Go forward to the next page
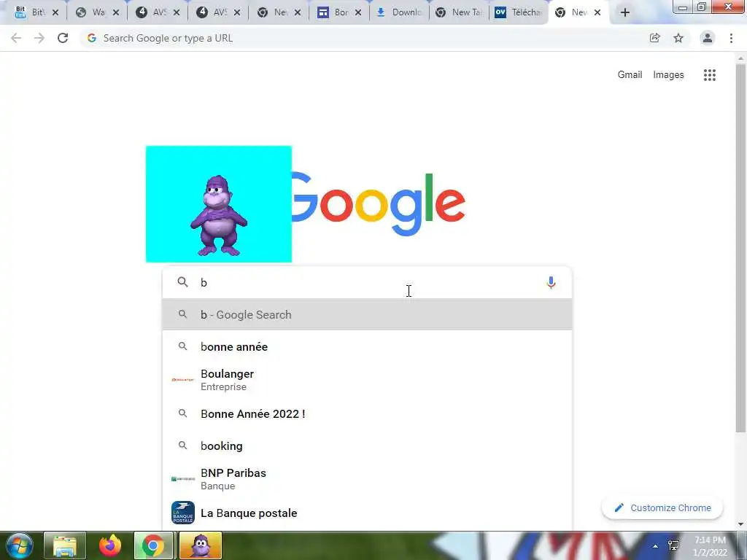The height and width of the screenshot is (560, 747). point(39,38)
